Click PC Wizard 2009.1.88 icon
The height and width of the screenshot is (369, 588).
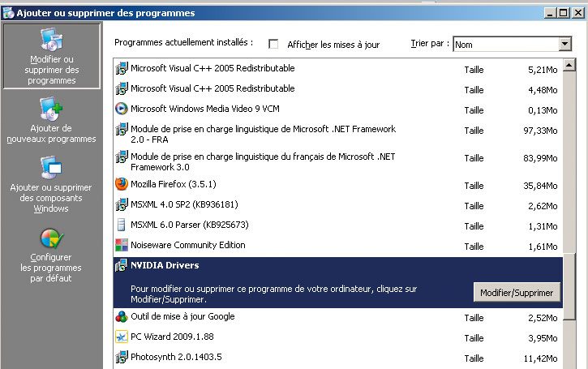pyautogui.click(x=122, y=337)
